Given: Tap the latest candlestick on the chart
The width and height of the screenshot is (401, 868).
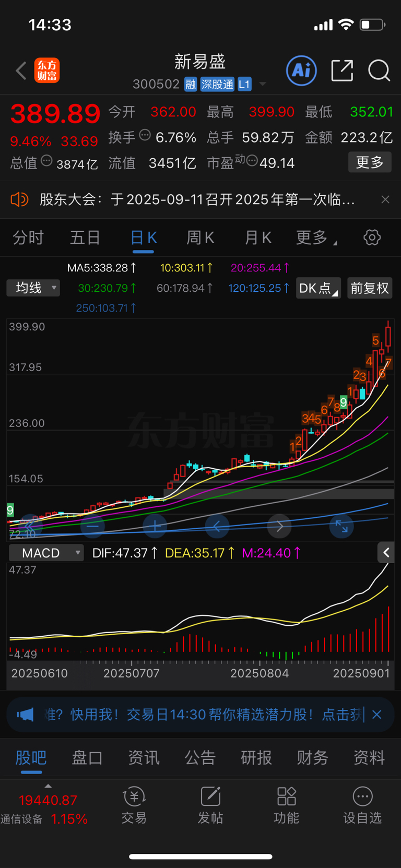Looking at the screenshot, I should tap(388, 336).
